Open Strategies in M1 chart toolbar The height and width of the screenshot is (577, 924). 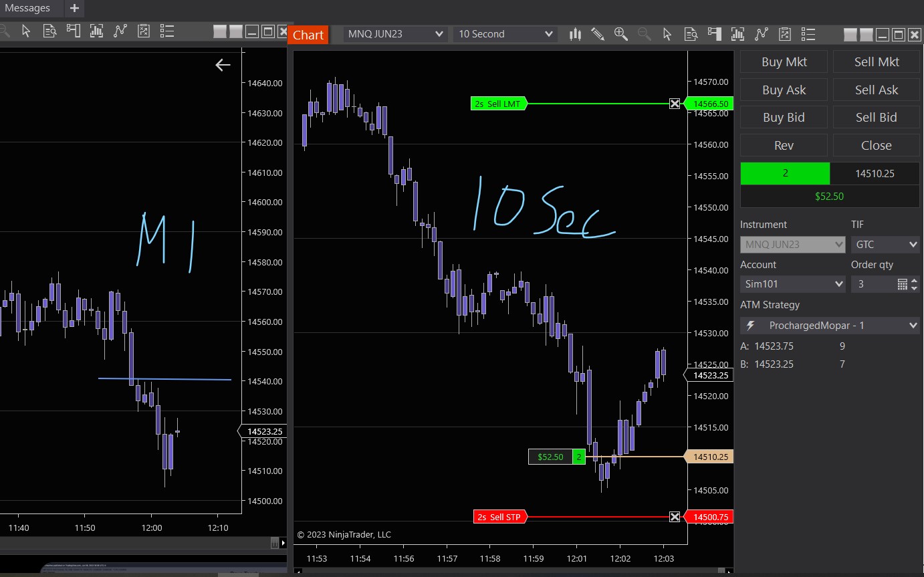point(144,31)
